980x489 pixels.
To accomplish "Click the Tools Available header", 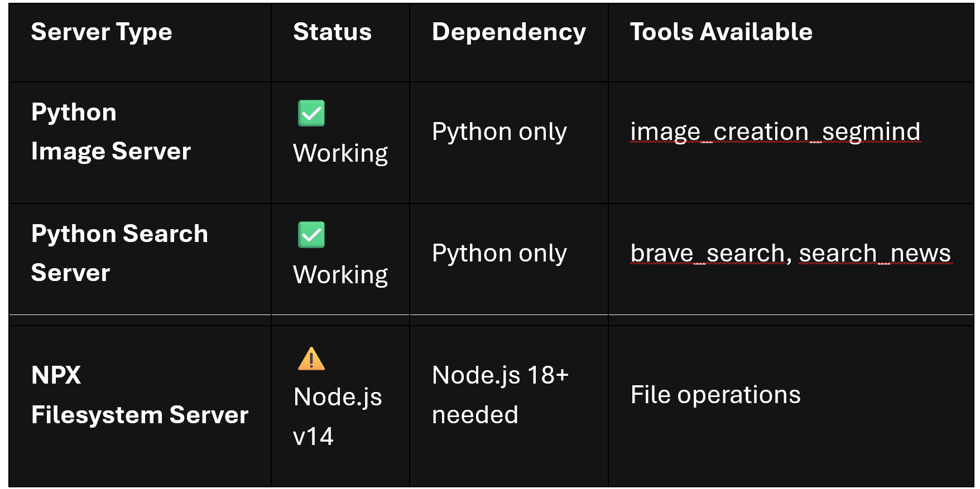I will [721, 32].
